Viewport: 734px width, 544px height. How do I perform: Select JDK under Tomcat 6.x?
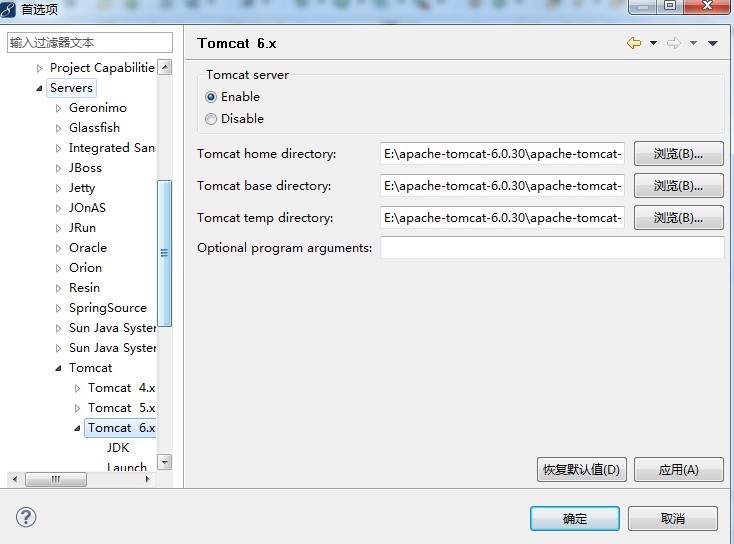(117, 448)
